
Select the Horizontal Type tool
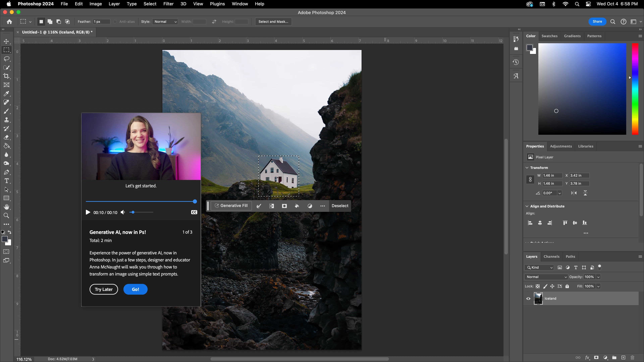[7, 181]
